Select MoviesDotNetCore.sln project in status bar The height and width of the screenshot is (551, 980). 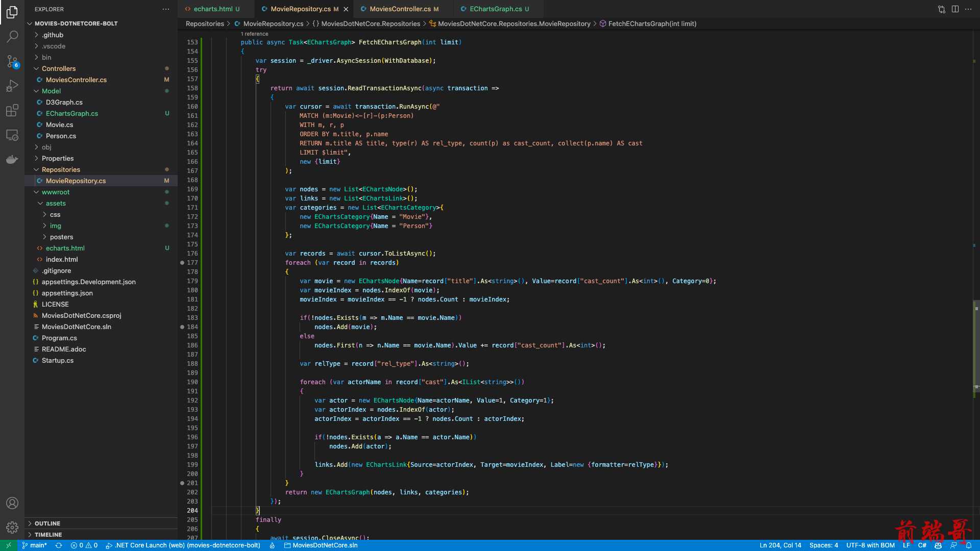point(321,545)
